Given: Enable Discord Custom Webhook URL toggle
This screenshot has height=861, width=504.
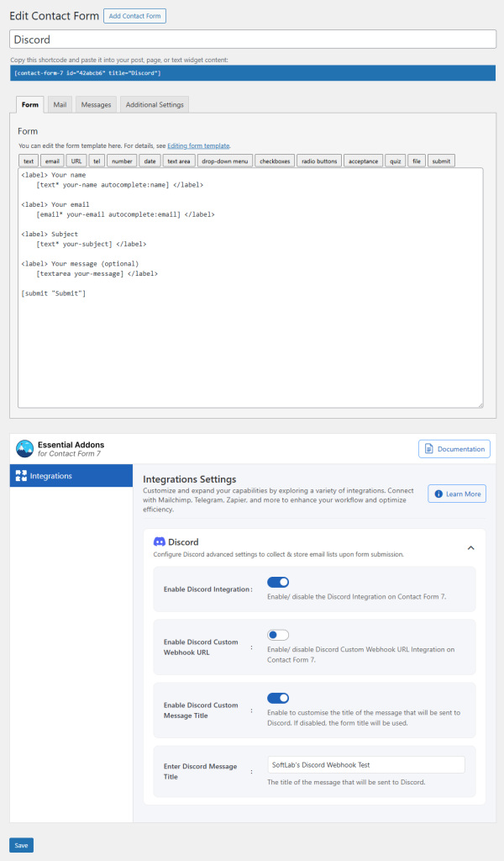Looking at the screenshot, I should (278, 635).
